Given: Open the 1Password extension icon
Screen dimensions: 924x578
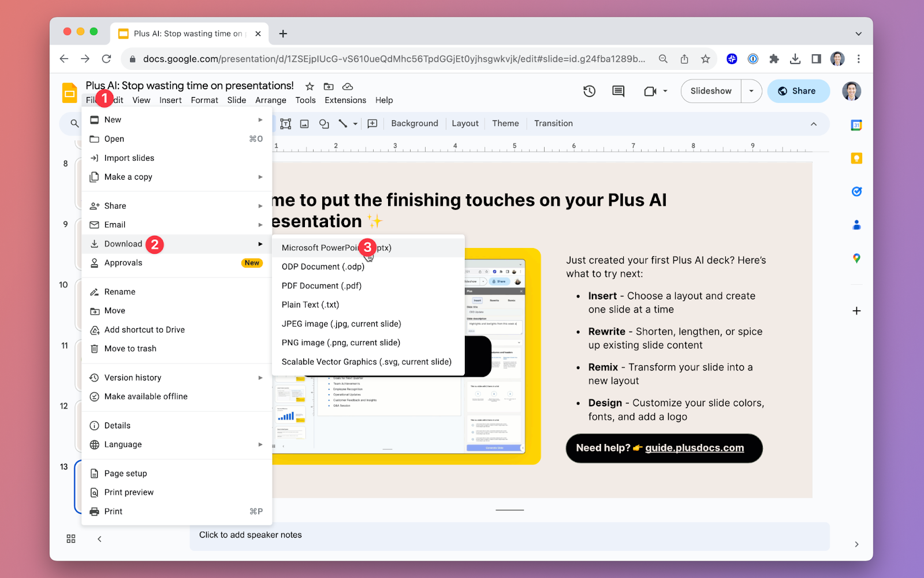Looking at the screenshot, I should (x=753, y=59).
